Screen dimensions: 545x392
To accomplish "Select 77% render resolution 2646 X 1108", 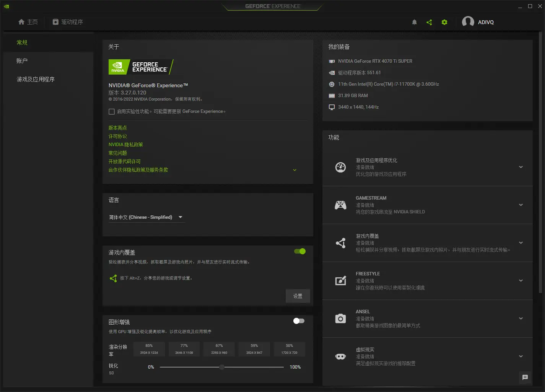I will [184, 349].
